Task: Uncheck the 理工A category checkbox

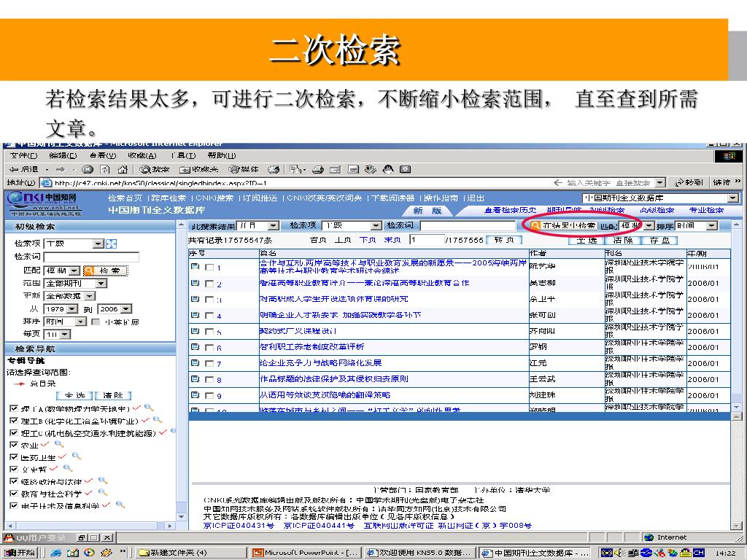Action: click(14, 408)
